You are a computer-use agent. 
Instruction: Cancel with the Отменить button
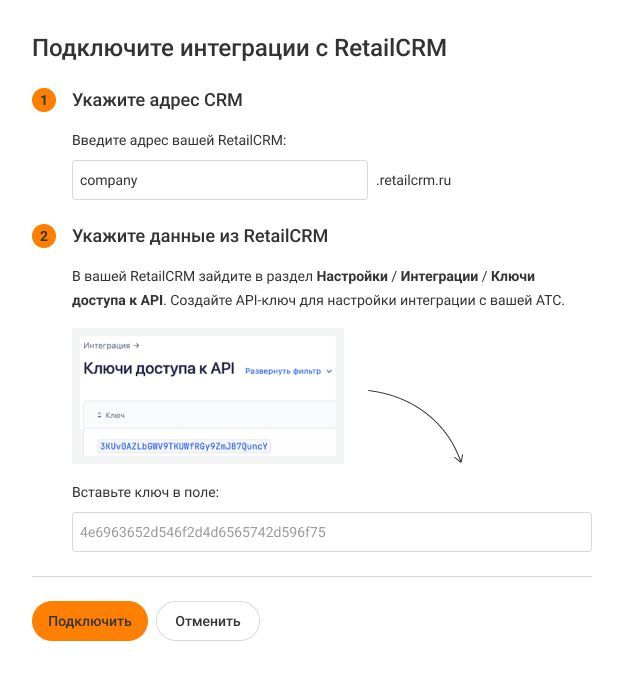pos(208,621)
